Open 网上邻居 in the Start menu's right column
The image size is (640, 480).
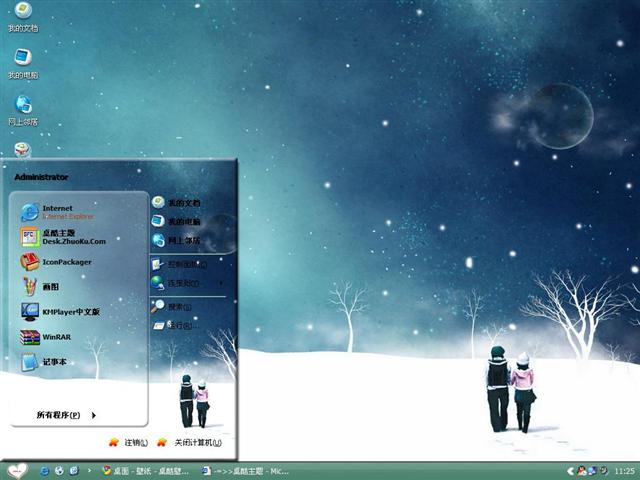point(176,240)
